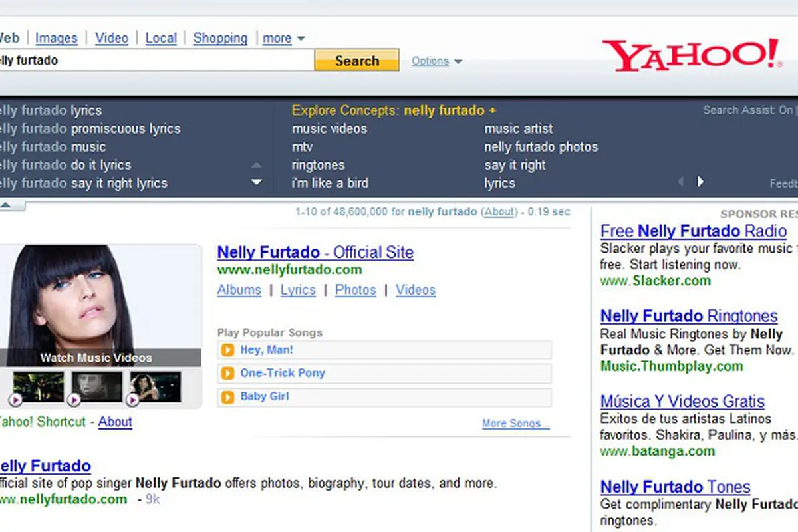The width and height of the screenshot is (798, 532).
Task: Select suggestion nelly furtado say it right lyrics
Action: pyautogui.click(x=83, y=183)
